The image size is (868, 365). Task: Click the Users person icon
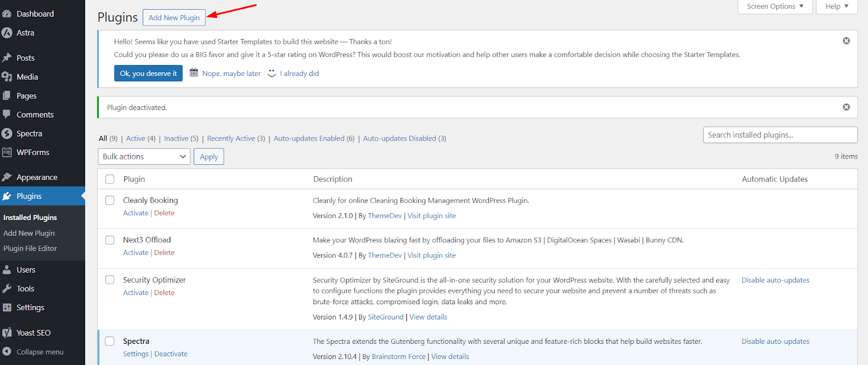tap(7, 270)
